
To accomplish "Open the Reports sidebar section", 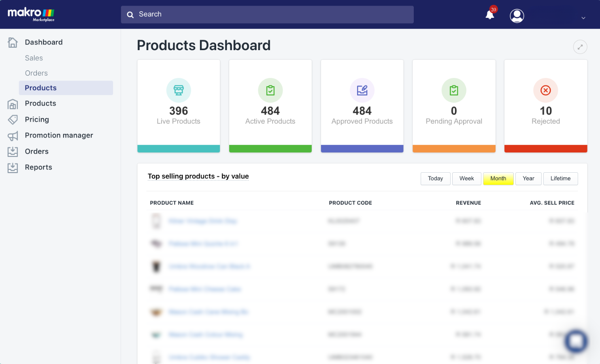I will coord(38,167).
